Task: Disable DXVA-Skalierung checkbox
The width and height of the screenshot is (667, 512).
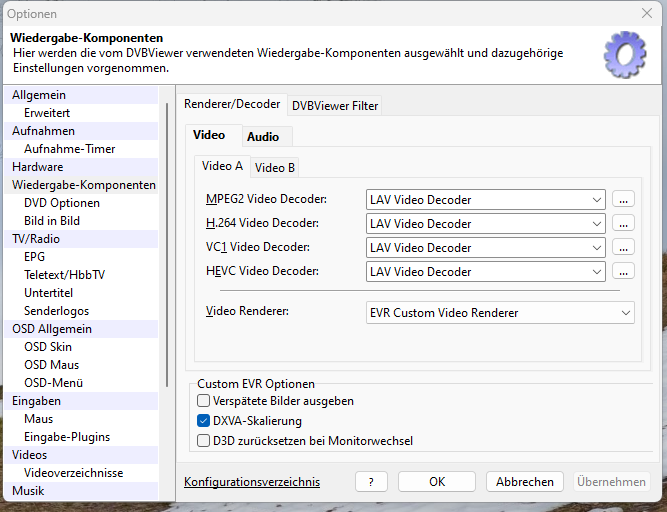Action: click(204, 422)
